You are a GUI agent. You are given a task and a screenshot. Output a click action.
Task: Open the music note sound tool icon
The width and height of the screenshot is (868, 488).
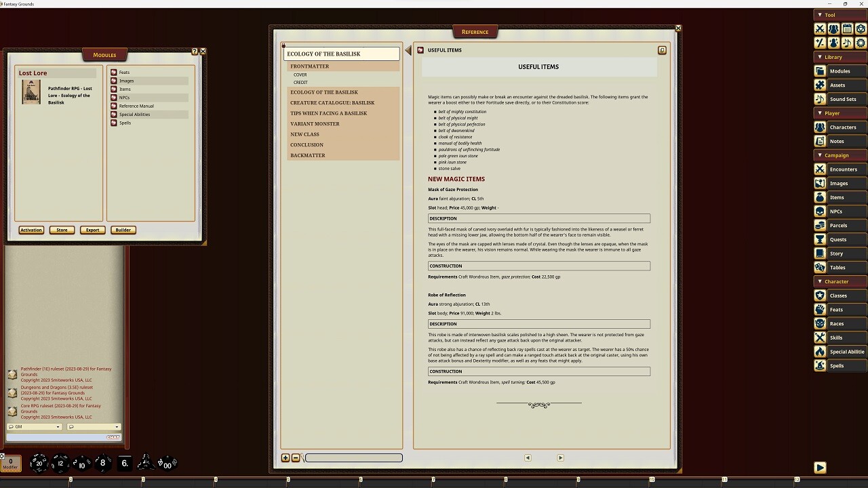coord(846,42)
